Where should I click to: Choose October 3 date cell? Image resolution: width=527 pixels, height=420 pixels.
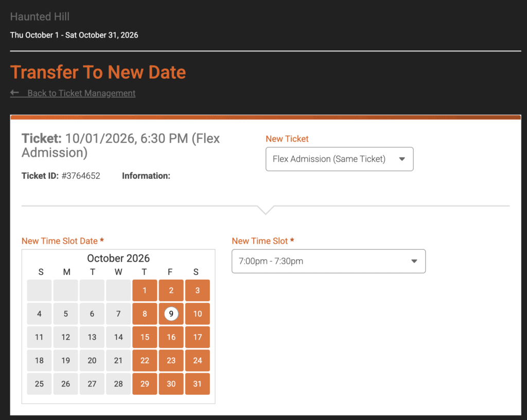198,290
